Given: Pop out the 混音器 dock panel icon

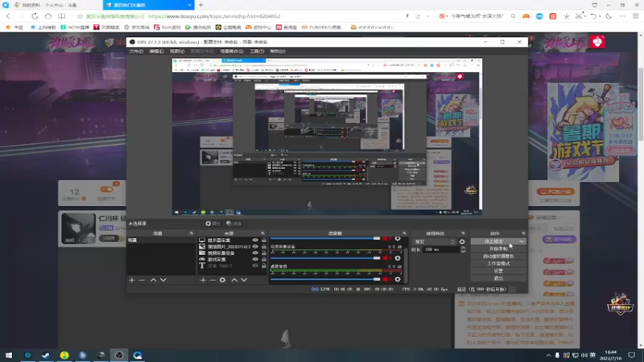Looking at the screenshot, I should point(405,233).
